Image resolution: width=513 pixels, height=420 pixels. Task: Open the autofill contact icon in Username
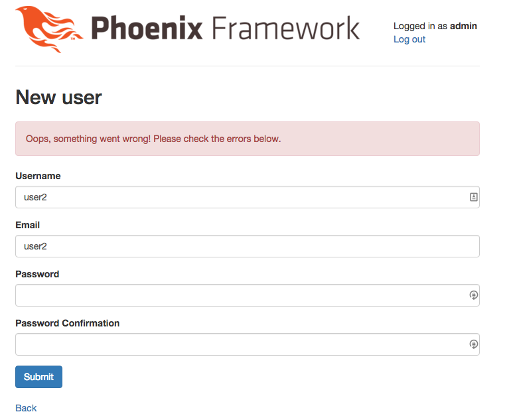[474, 197]
